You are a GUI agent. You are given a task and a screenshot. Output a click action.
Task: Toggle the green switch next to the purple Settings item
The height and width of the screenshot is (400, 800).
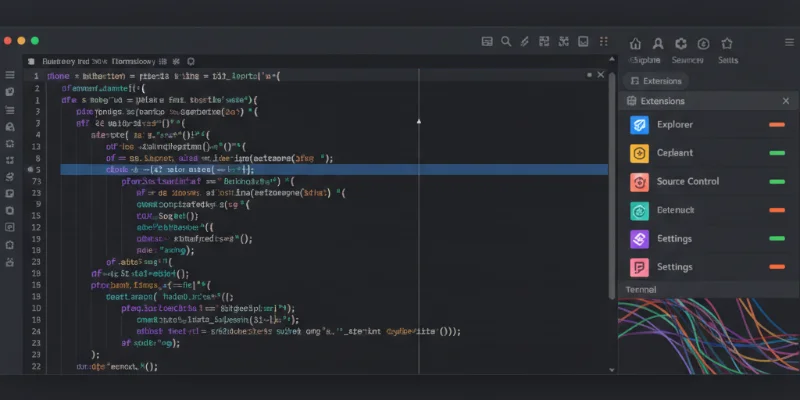(776, 239)
